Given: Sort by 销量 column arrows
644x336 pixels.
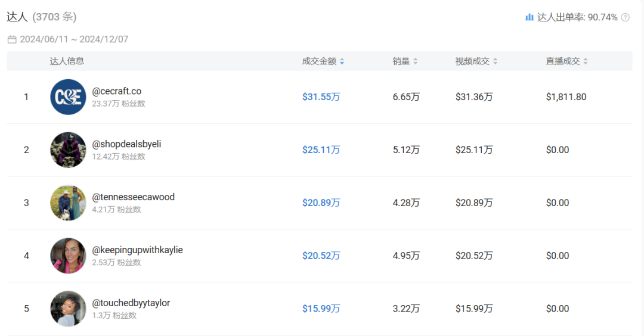Looking at the screenshot, I should 416,61.
